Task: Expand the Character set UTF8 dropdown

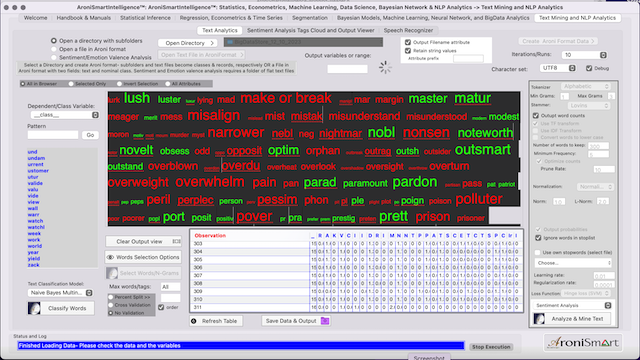Action: [558, 68]
